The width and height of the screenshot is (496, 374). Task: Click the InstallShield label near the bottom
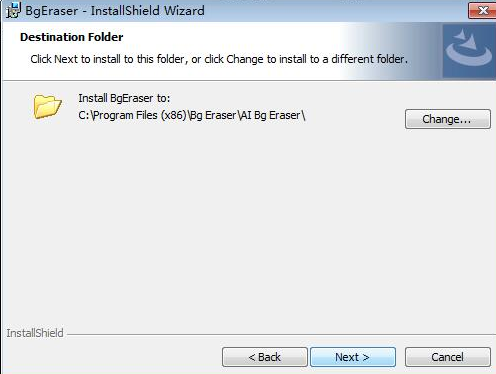[35, 333]
